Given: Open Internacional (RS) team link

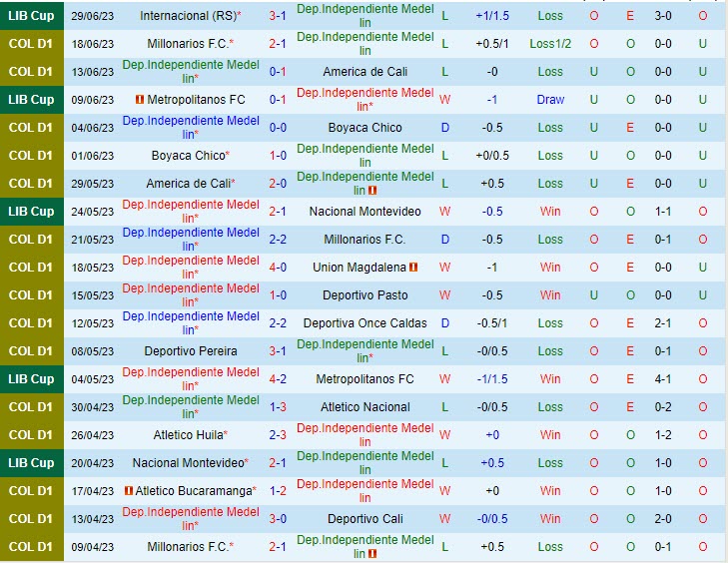Looking at the screenshot, I should pyautogui.click(x=188, y=16).
